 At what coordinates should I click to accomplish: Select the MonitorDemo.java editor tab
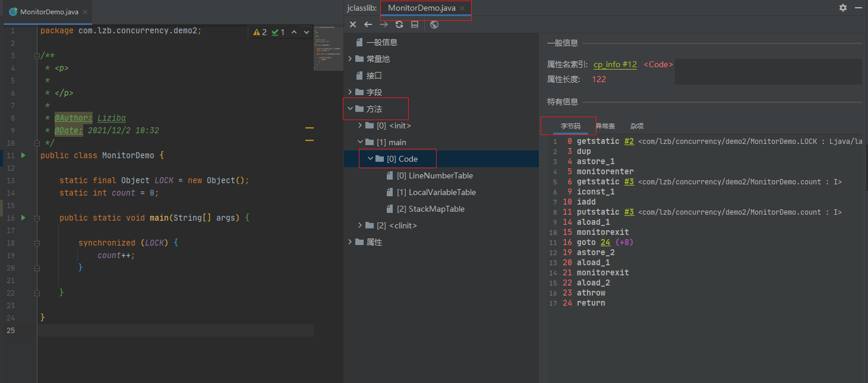[49, 12]
